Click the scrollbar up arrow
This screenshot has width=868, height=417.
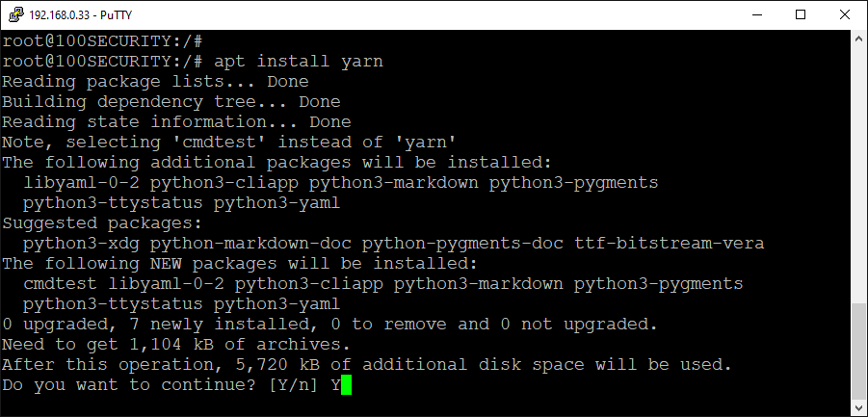(858, 39)
